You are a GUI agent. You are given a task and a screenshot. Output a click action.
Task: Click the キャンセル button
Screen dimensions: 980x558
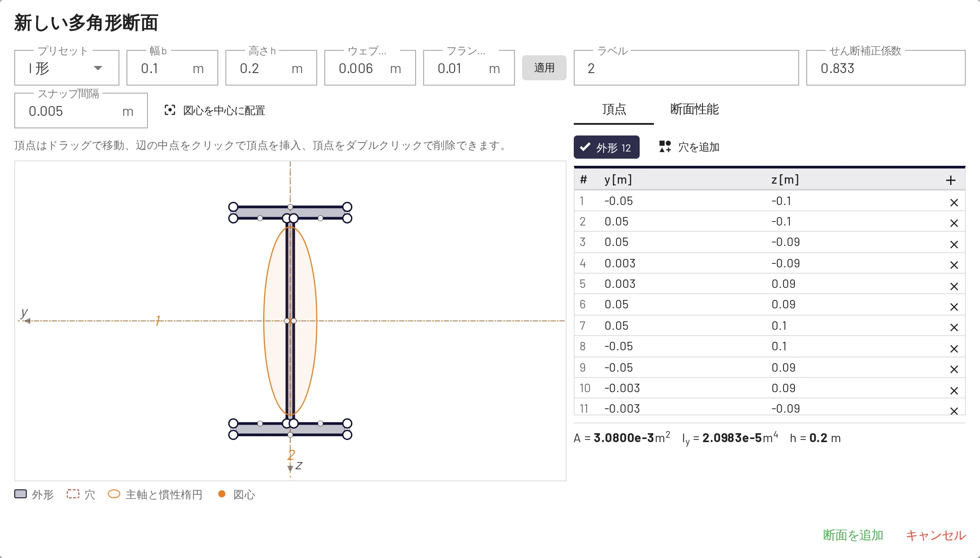(936, 535)
